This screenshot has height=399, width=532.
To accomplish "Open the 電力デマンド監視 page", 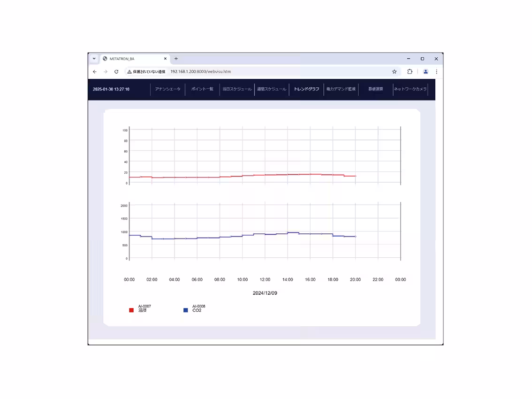I will 341,89.
